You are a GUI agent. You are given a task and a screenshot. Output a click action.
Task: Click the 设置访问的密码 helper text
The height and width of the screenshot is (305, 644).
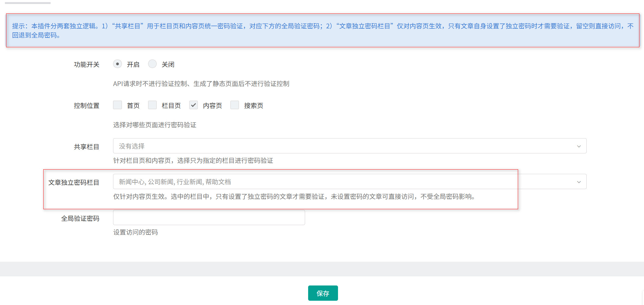135,232
